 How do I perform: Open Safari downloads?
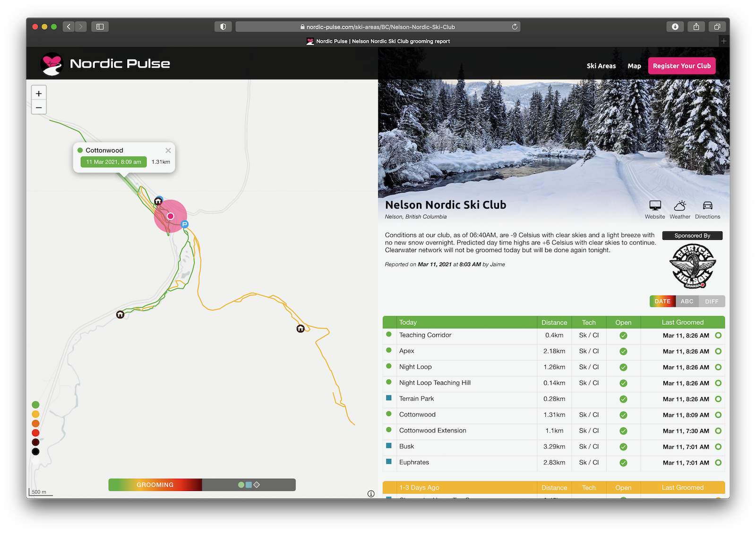pos(675,27)
